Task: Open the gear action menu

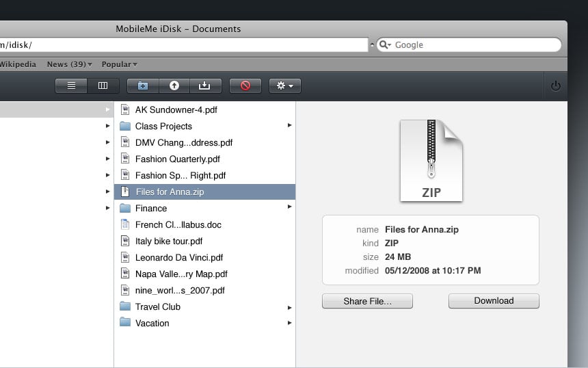Action: pyautogui.click(x=285, y=86)
